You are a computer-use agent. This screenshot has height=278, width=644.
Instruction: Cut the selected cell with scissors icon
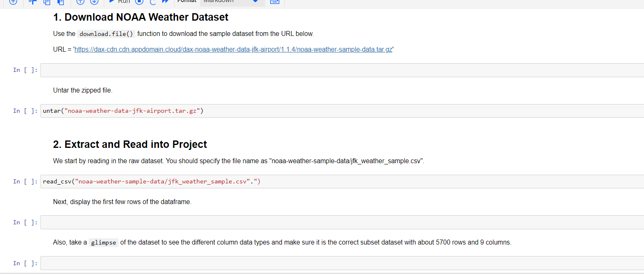click(32, 2)
